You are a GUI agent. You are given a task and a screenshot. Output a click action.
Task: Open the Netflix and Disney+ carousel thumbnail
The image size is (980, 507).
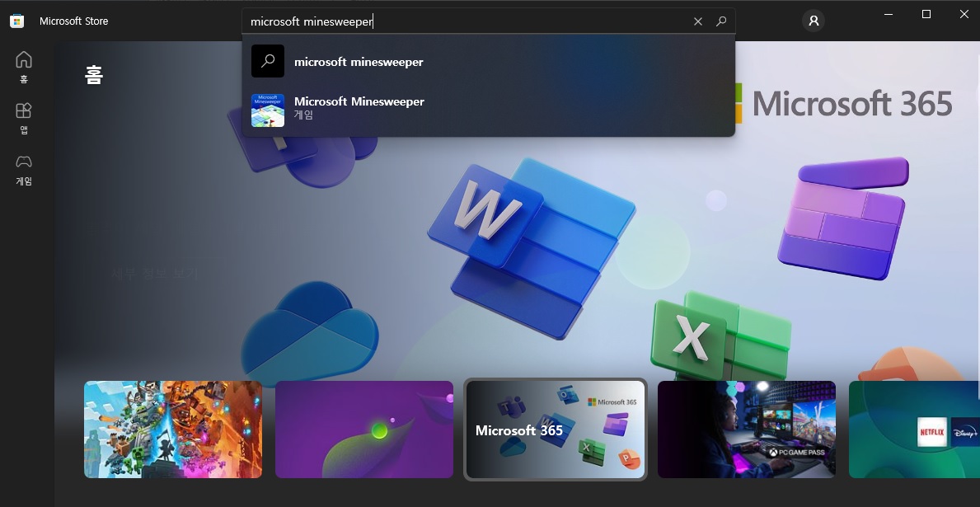pyautogui.click(x=914, y=430)
